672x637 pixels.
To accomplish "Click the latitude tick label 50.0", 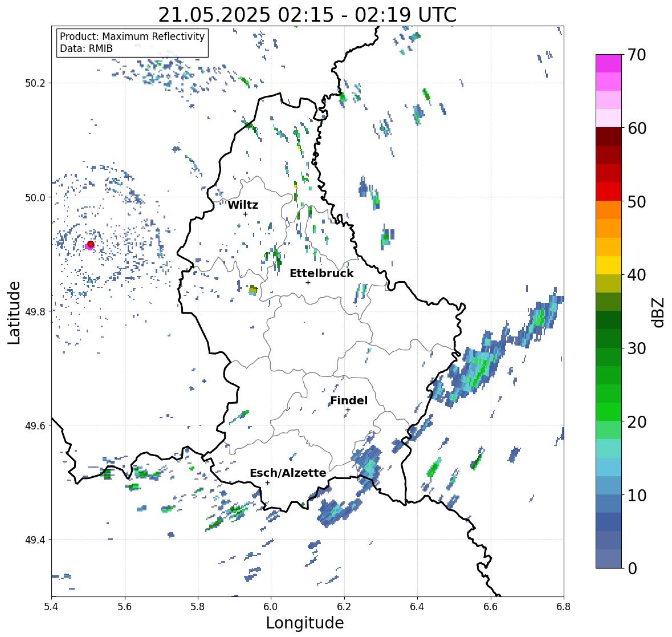I will pyautogui.click(x=35, y=198).
